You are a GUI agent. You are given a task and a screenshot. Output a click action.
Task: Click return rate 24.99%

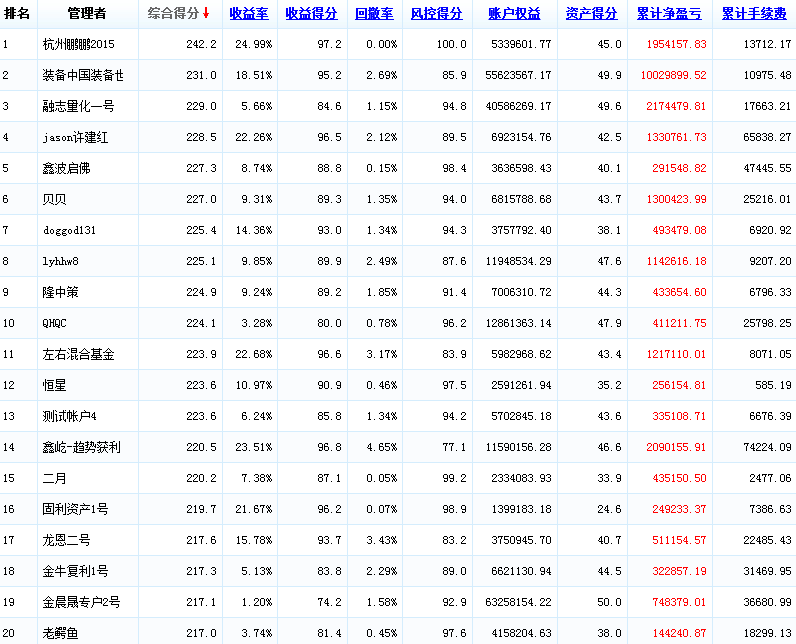[253, 44]
